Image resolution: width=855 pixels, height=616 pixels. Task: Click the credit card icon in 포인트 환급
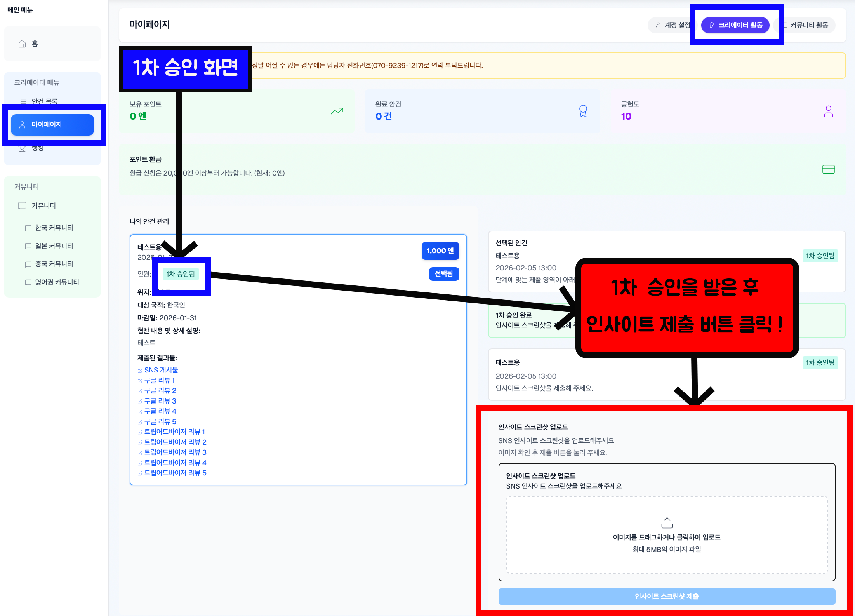(828, 169)
